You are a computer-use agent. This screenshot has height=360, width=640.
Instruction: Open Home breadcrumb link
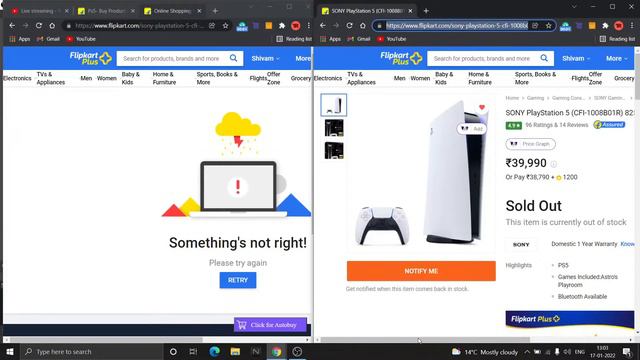click(x=512, y=98)
